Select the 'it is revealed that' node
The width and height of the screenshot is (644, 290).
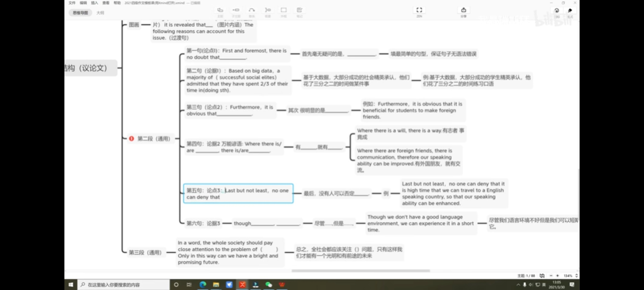[x=203, y=31]
